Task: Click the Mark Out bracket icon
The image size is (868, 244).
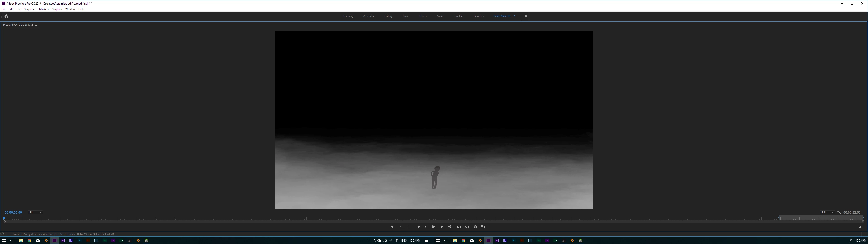Action: click(408, 227)
